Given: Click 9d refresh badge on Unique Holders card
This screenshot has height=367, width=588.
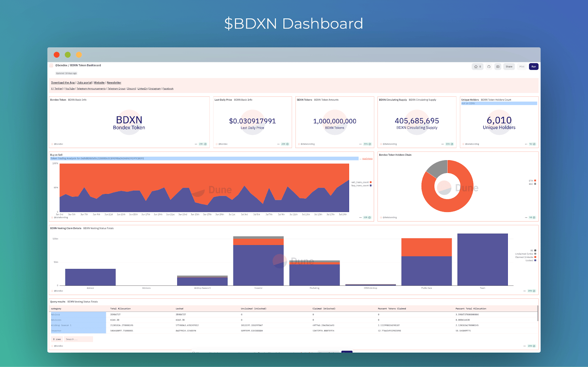Looking at the screenshot, I should pos(532,144).
